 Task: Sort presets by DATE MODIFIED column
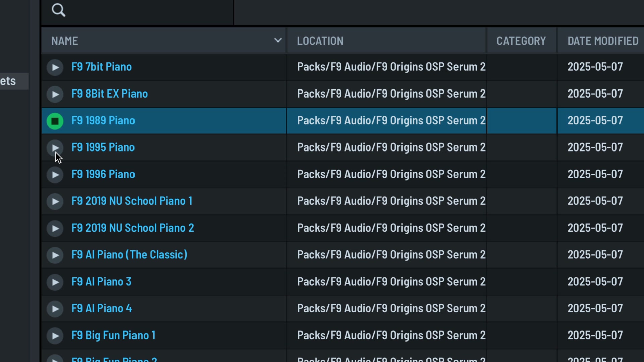[601, 41]
